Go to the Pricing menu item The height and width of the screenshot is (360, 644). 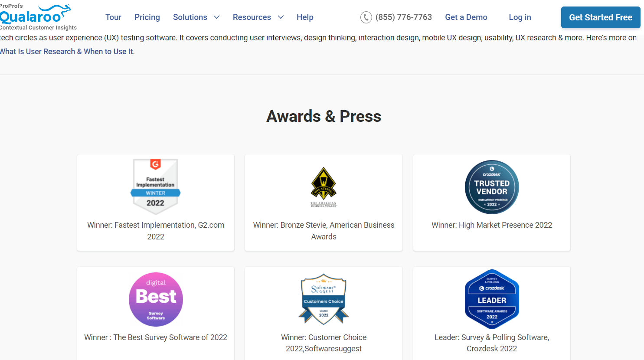tap(147, 17)
